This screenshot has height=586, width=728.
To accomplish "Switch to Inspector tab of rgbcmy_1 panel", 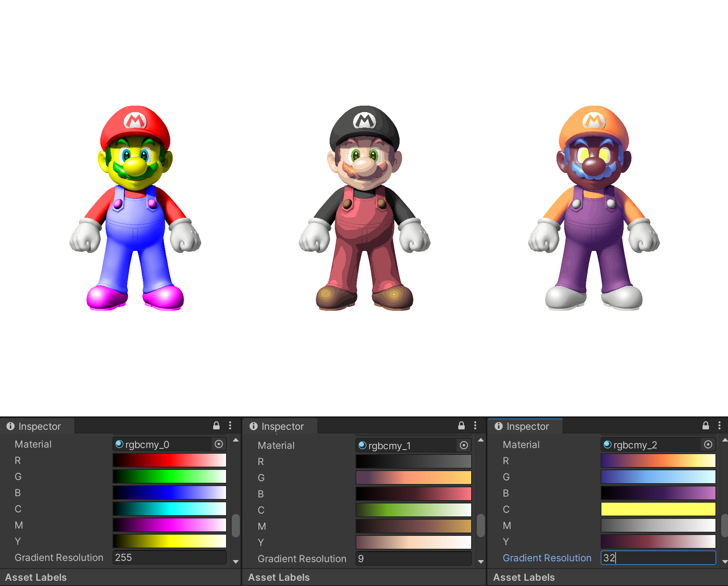I will 280,426.
